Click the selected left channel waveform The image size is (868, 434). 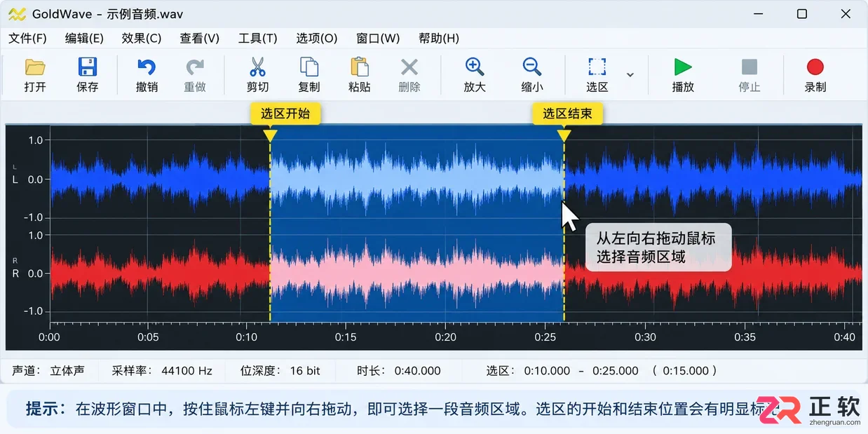[417, 179]
